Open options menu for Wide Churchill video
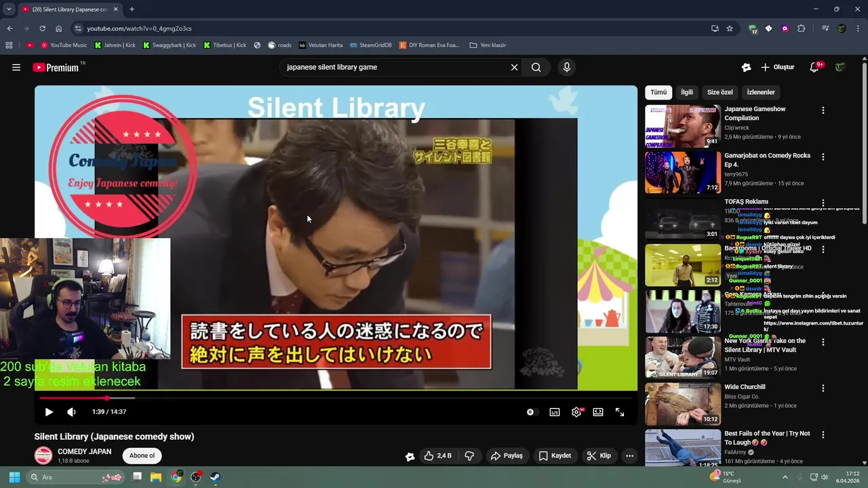 tap(823, 388)
